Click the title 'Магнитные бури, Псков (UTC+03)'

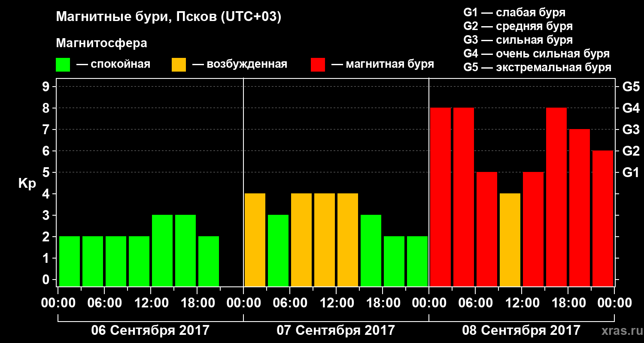[169, 17]
